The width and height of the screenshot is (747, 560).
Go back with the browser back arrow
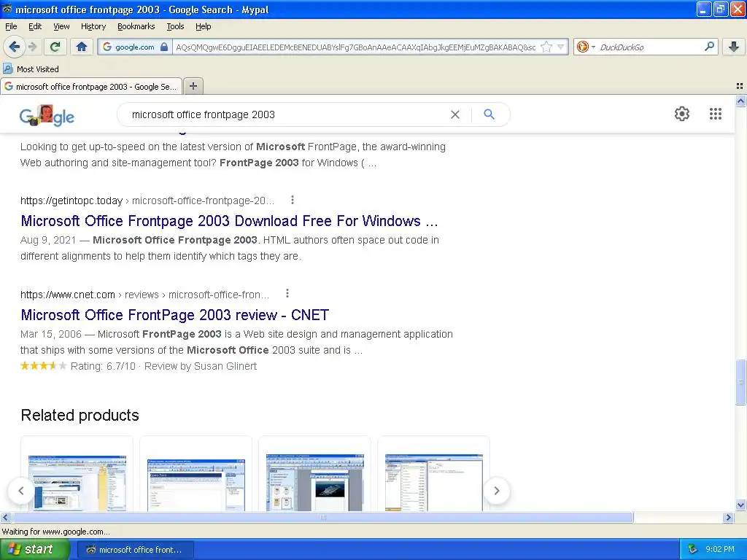click(x=14, y=47)
